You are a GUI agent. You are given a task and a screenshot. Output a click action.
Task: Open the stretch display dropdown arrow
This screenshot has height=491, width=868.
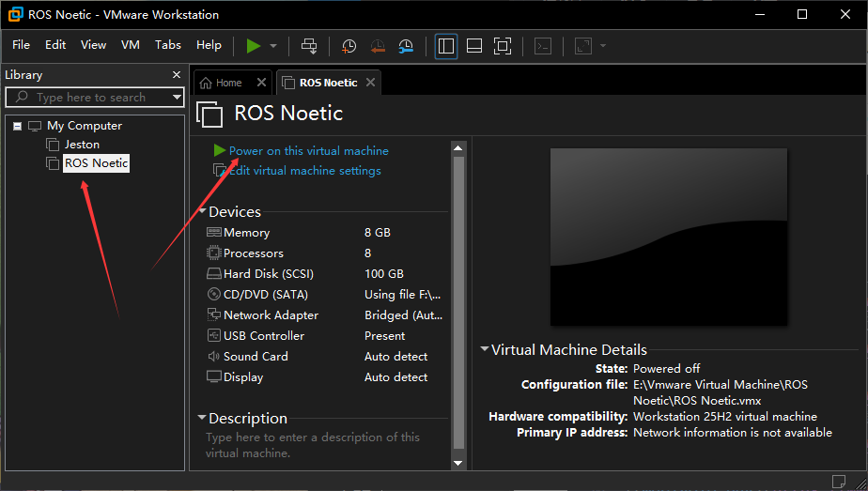(603, 46)
